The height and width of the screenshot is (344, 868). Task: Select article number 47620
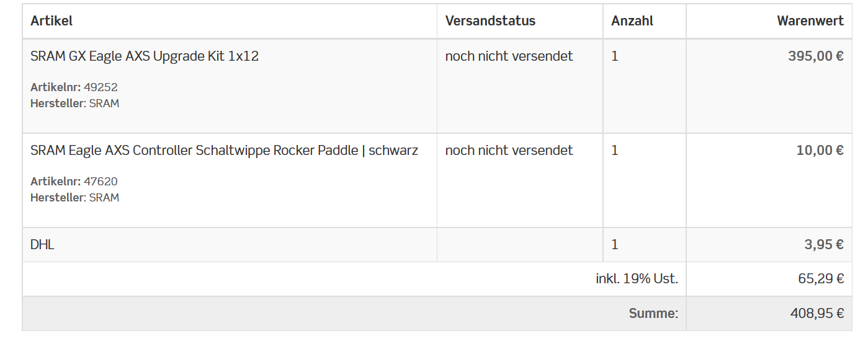coord(101,182)
